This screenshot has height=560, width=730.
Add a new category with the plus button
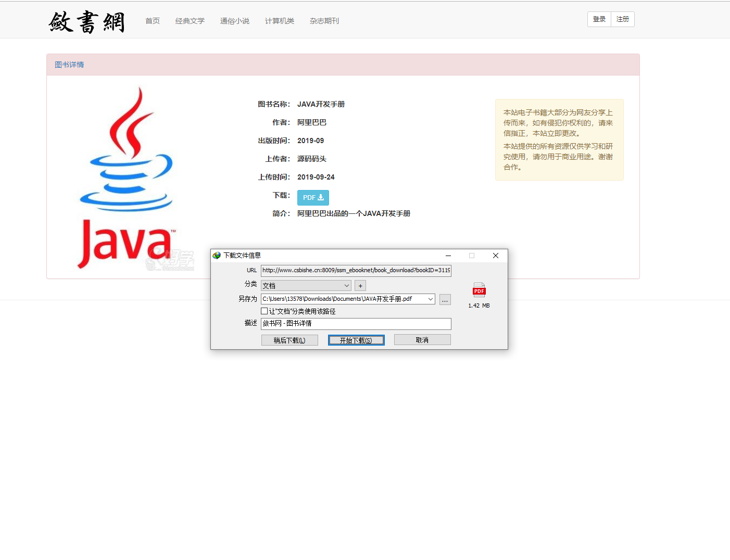coord(360,286)
